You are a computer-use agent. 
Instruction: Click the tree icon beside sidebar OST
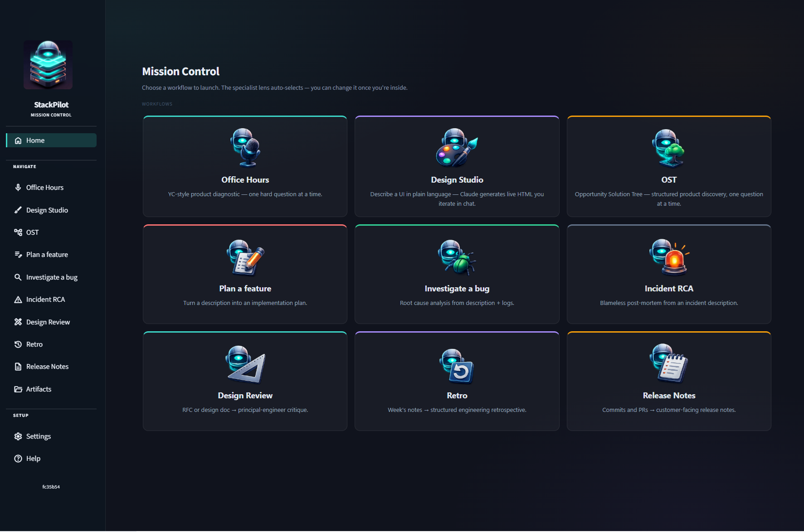pos(18,232)
